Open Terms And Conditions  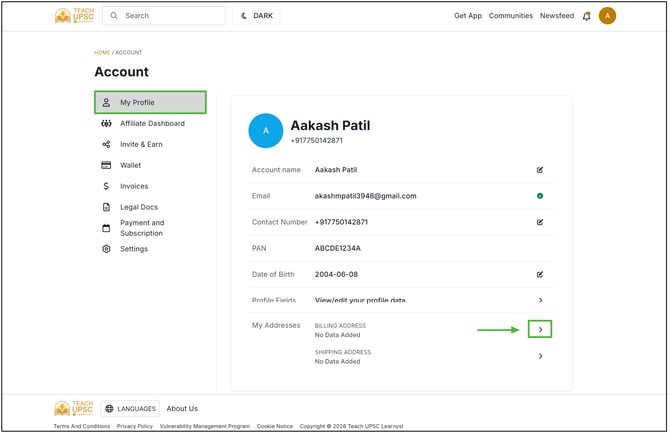82,427
